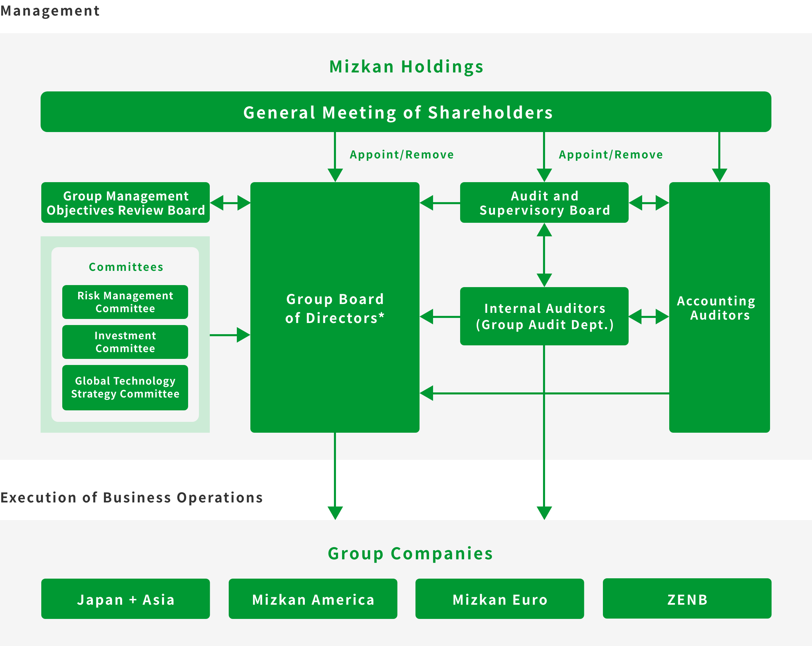The height and width of the screenshot is (646, 812).
Task: Click the Group Companies heading
Action: click(x=410, y=554)
